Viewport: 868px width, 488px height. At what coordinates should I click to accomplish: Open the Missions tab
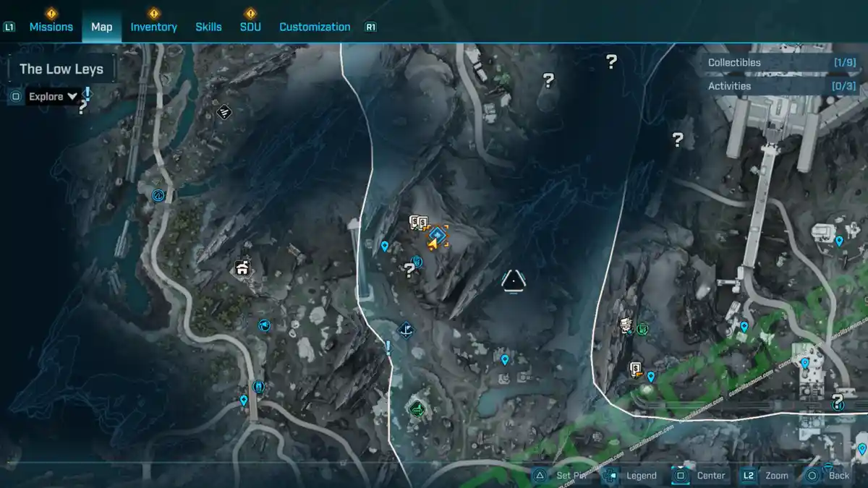51,27
